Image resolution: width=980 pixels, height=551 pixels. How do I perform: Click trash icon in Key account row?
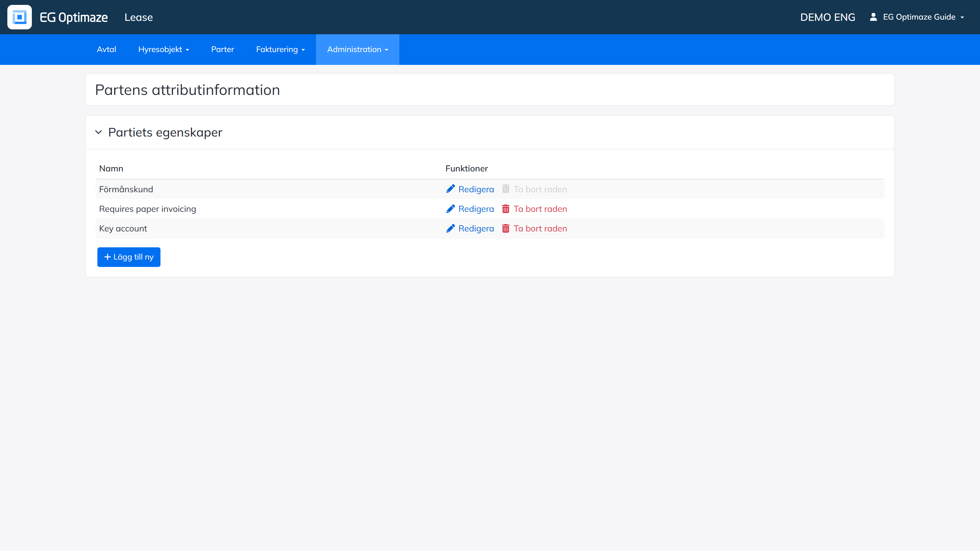pyautogui.click(x=506, y=229)
